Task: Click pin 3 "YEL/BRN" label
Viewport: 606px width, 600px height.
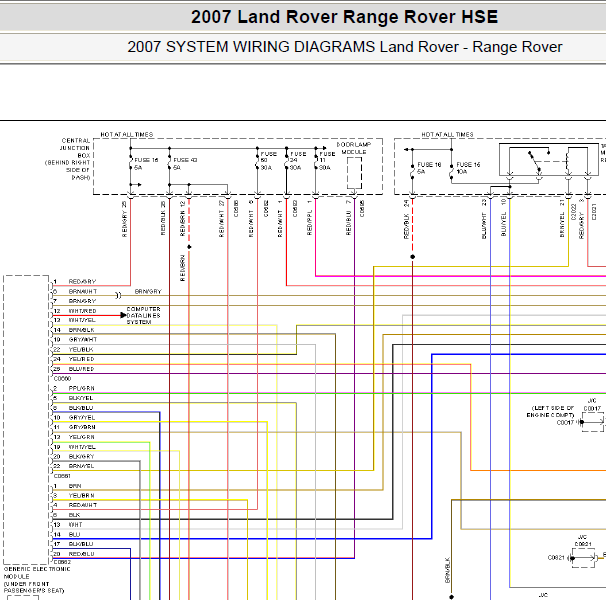Action: coord(82,496)
